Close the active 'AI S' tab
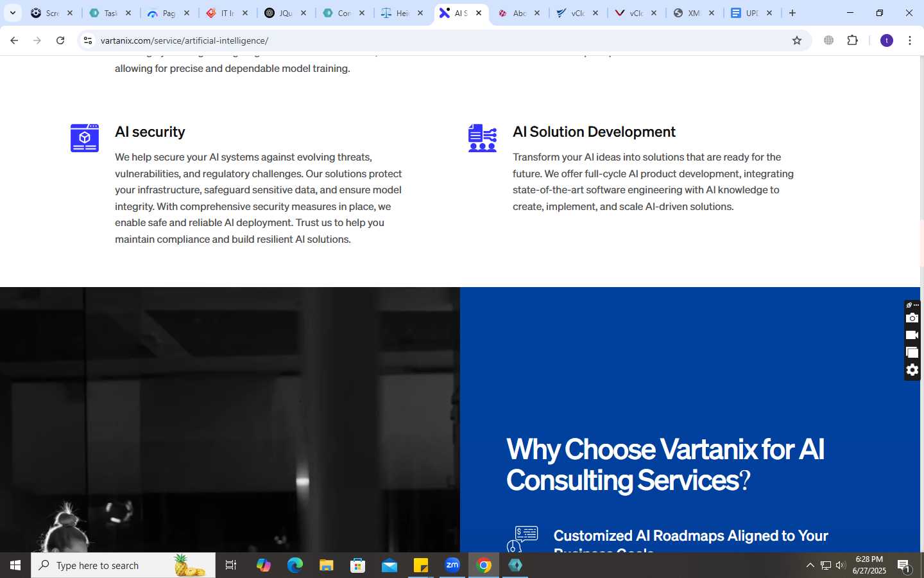The image size is (924, 578). 479,13
